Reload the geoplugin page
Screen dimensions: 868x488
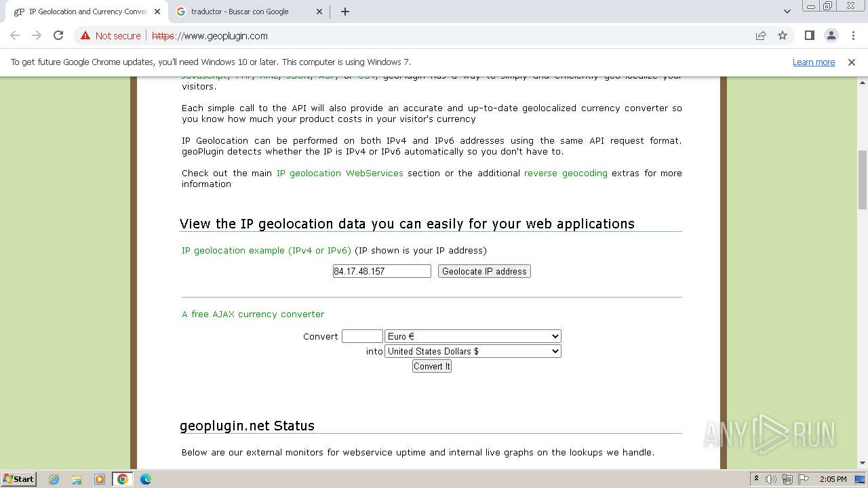click(x=58, y=36)
